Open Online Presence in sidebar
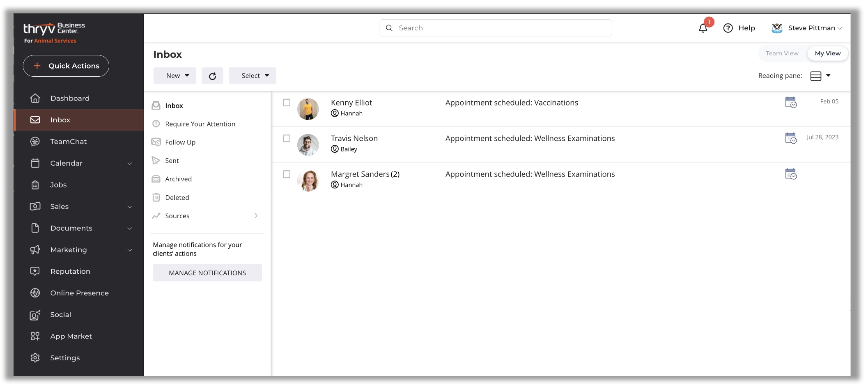868x389 pixels. pyautogui.click(x=79, y=293)
